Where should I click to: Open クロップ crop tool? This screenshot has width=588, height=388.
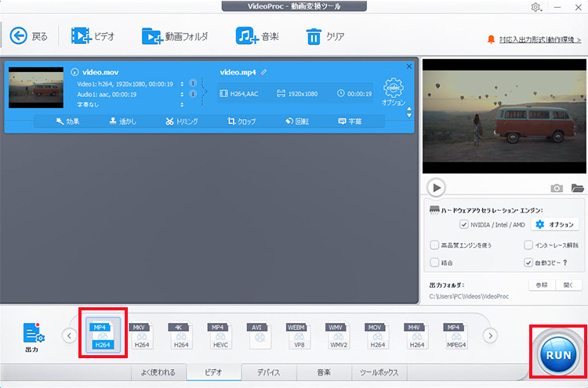(x=241, y=121)
